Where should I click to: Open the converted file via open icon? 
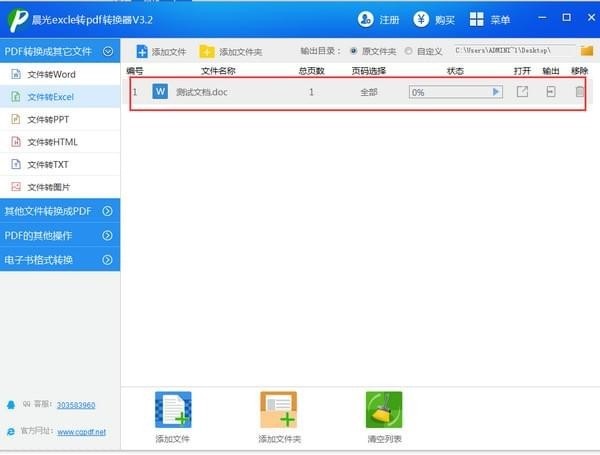point(522,91)
